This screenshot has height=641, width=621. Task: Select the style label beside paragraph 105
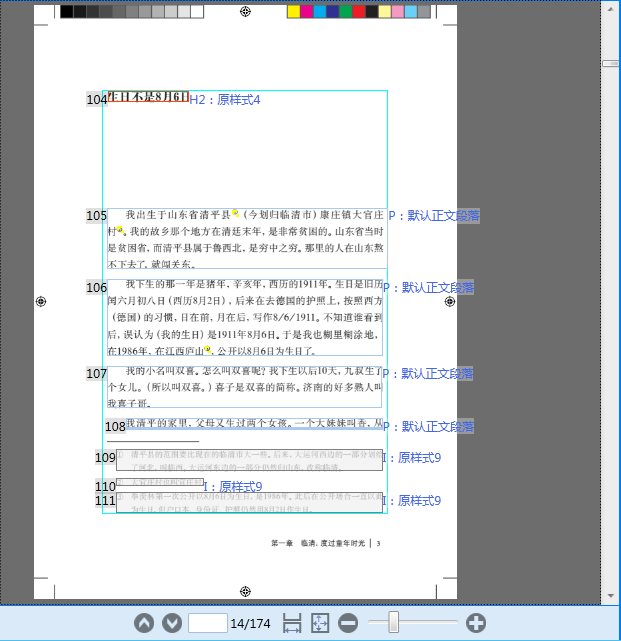433,216
